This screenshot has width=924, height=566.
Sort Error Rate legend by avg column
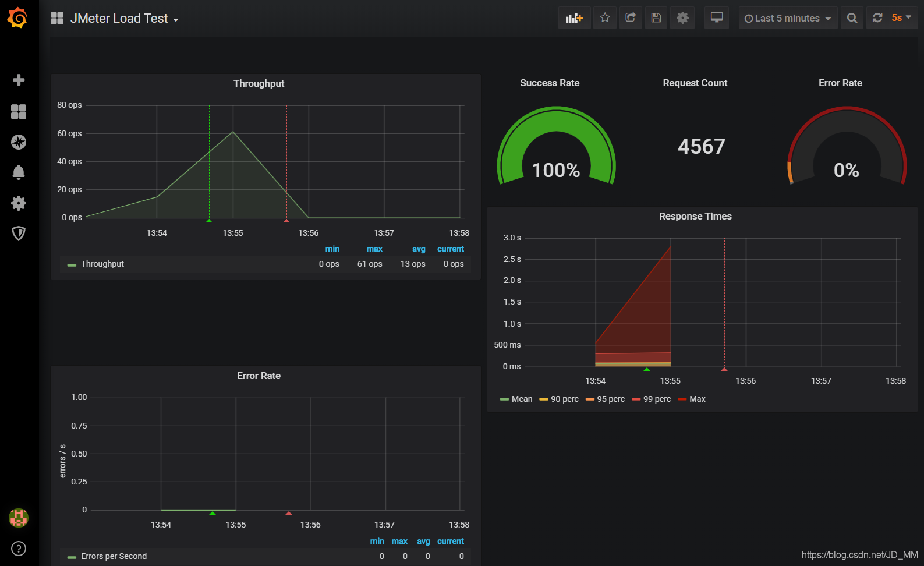click(x=423, y=541)
